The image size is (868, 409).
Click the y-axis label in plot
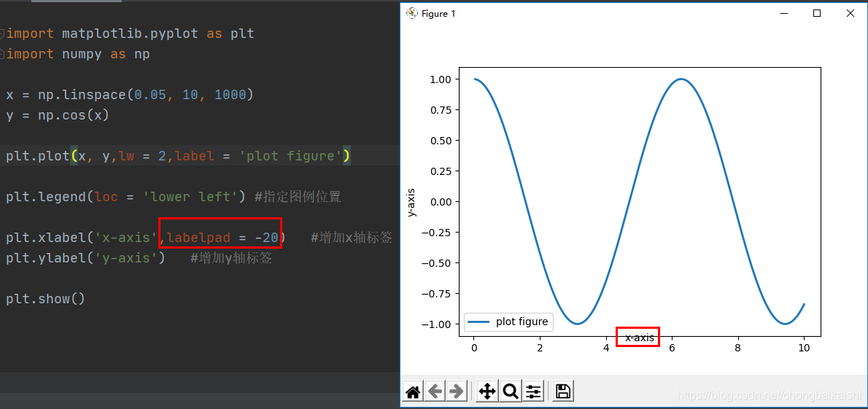point(411,202)
